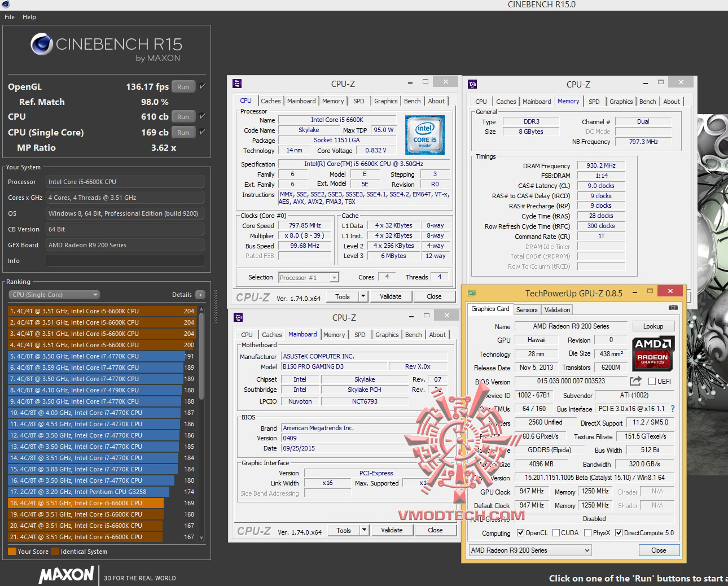Toggle the OpenCL checkbox
The image size is (728, 586).
pos(520,533)
